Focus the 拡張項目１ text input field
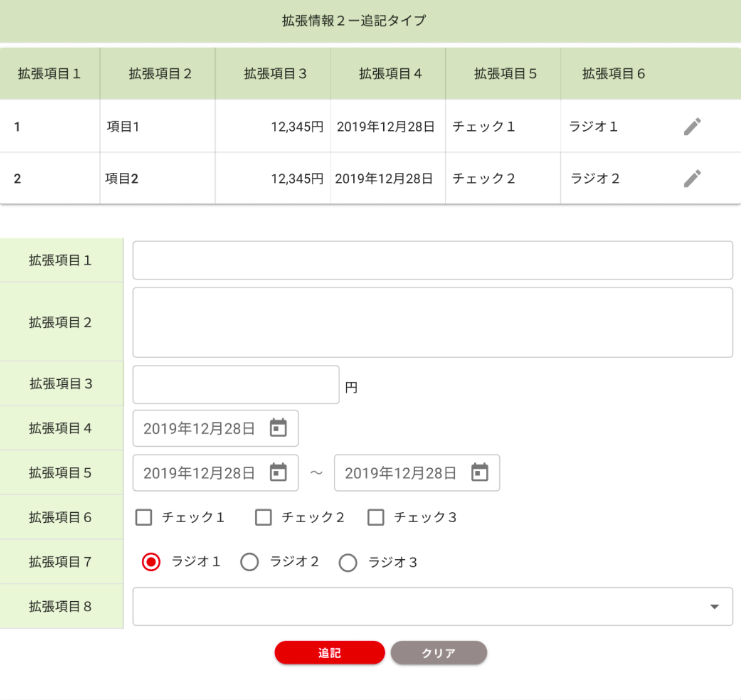This screenshot has width=741, height=700. [x=432, y=260]
